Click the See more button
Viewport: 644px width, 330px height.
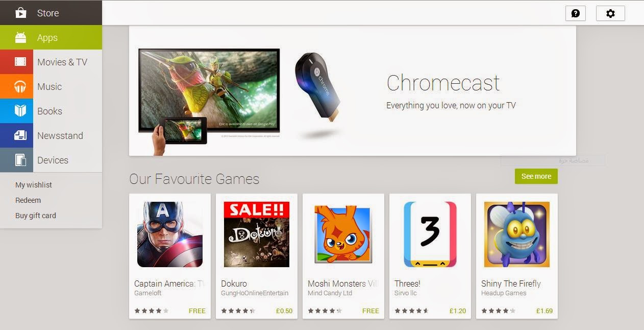click(x=536, y=176)
